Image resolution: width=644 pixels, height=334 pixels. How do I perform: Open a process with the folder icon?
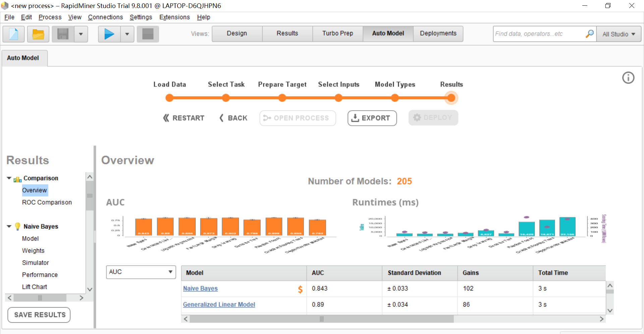click(38, 34)
